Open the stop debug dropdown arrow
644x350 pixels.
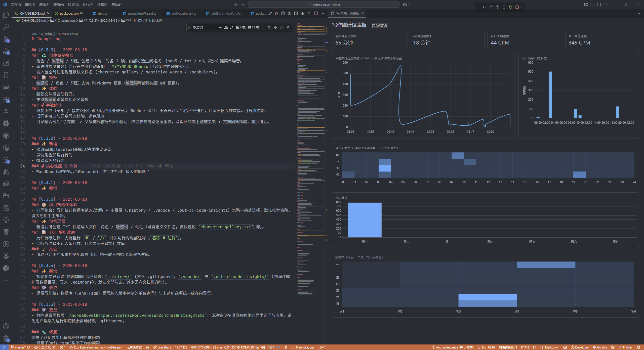521,7
